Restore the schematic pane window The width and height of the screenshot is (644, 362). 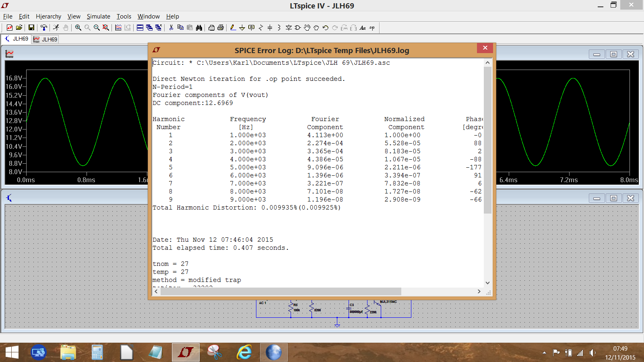(x=613, y=198)
